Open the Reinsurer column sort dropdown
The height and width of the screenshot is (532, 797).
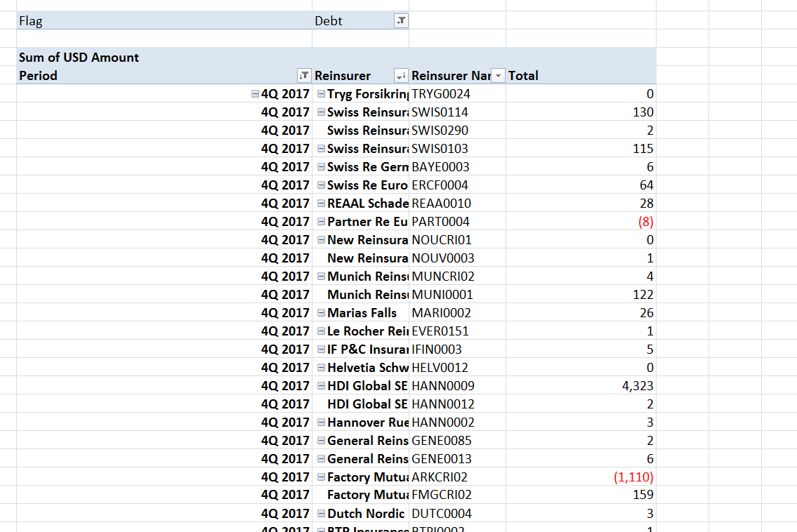(x=401, y=76)
